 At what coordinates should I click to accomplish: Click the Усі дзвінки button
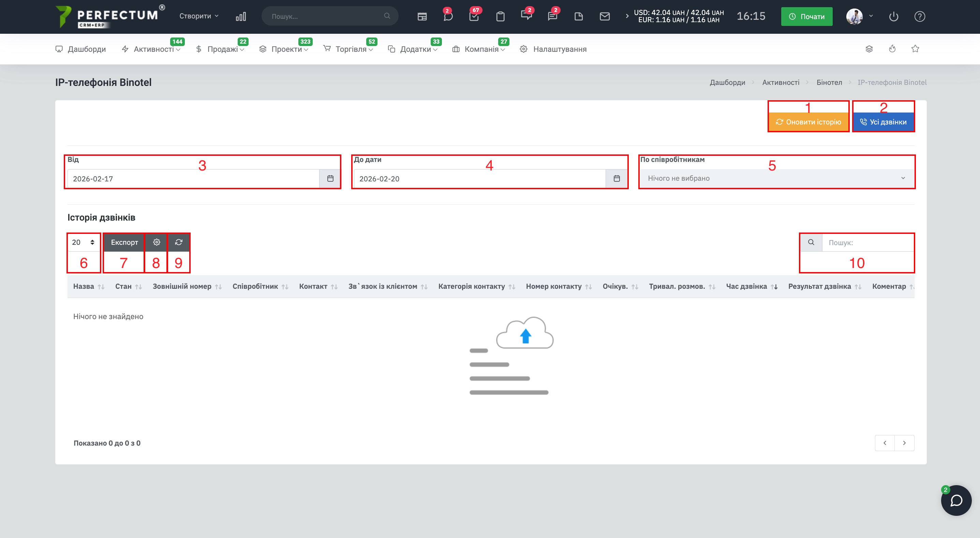(884, 122)
